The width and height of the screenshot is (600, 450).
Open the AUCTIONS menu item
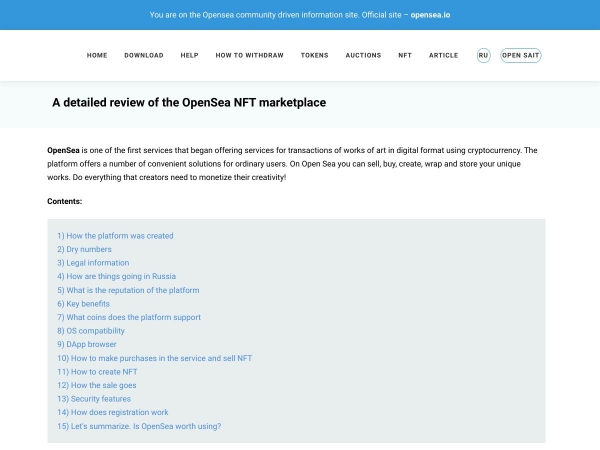[363, 55]
